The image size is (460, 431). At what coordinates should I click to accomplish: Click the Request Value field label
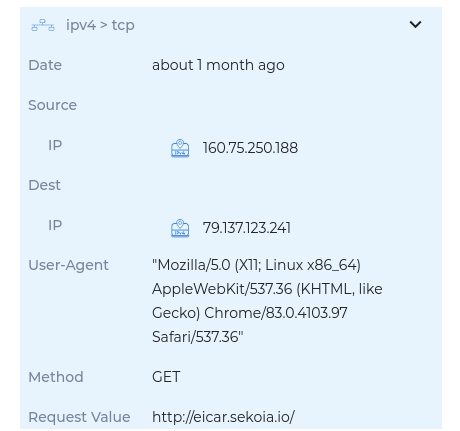[79, 417]
